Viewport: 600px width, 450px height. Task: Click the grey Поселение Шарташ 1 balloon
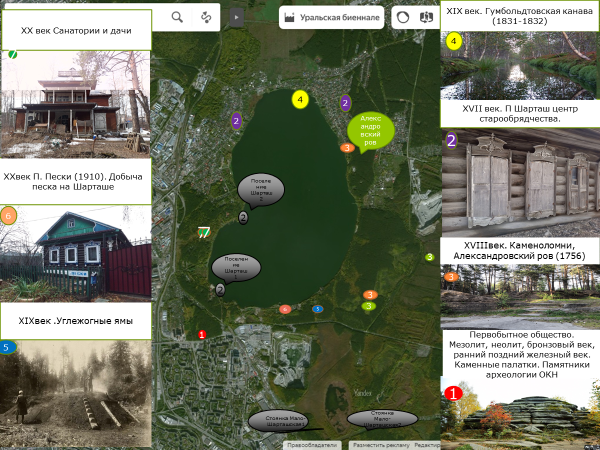click(236, 267)
